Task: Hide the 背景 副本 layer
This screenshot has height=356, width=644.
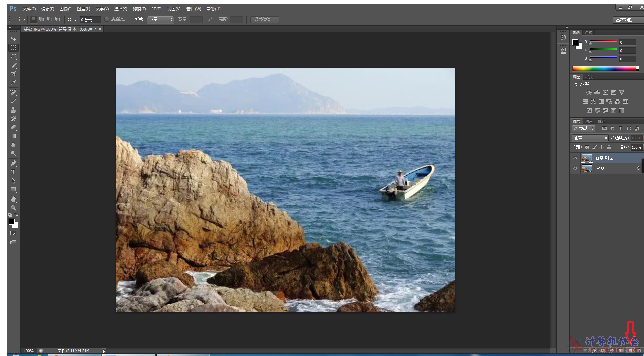Action: pos(575,158)
